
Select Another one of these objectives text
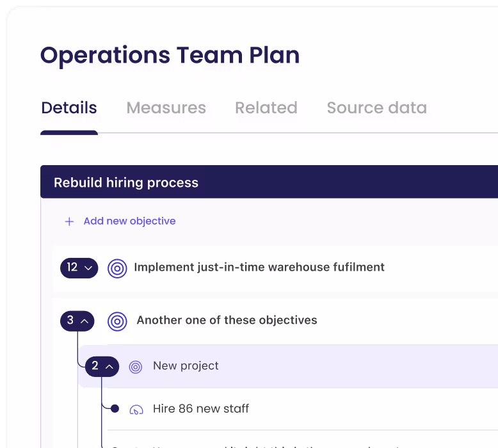tap(227, 320)
